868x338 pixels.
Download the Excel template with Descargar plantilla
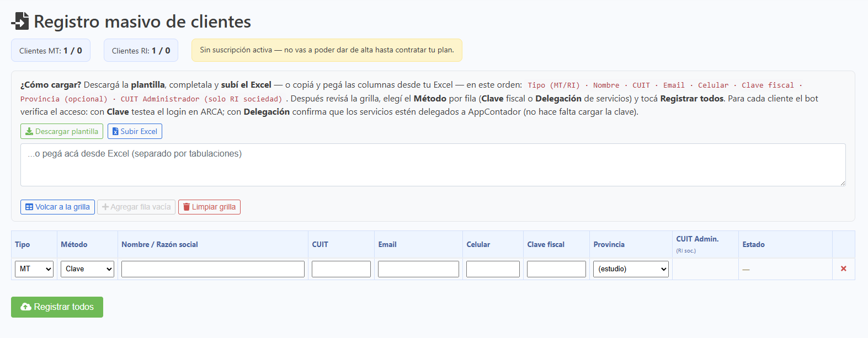pos(62,131)
